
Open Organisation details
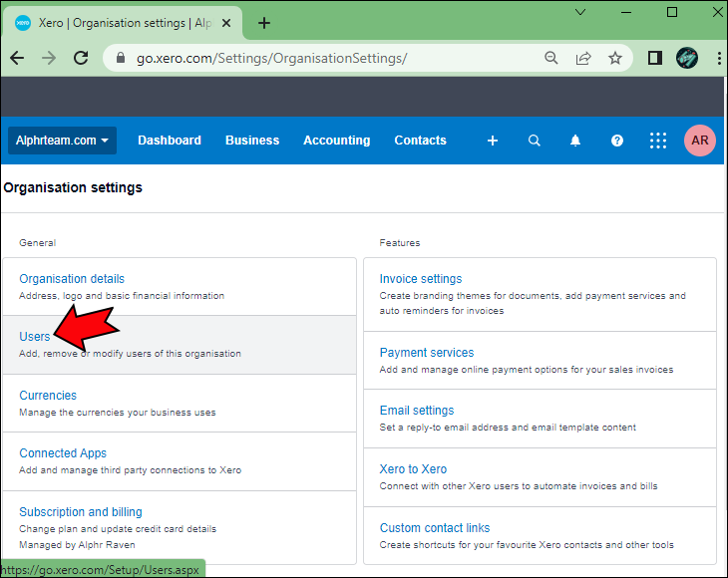coord(72,279)
